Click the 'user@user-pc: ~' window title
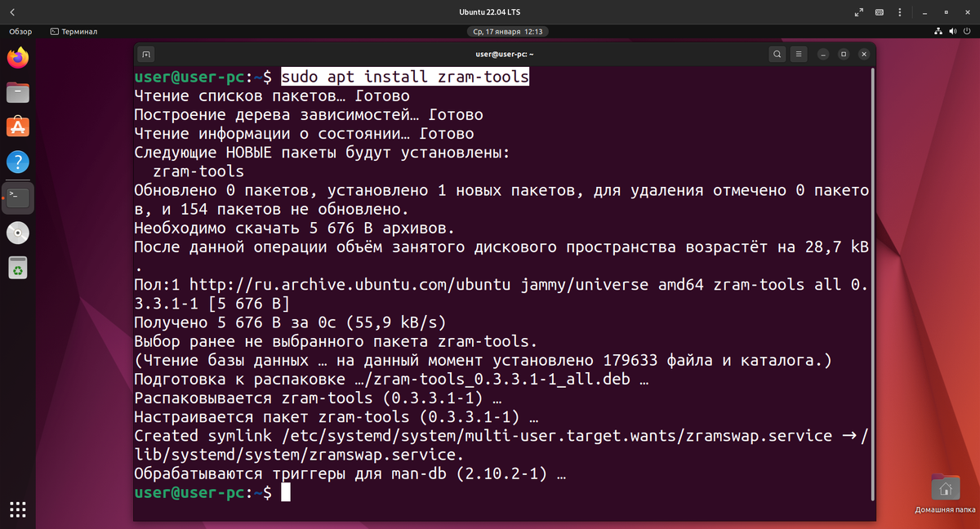Image resolution: width=980 pixels, height=529 pixels. click(504, 55)
